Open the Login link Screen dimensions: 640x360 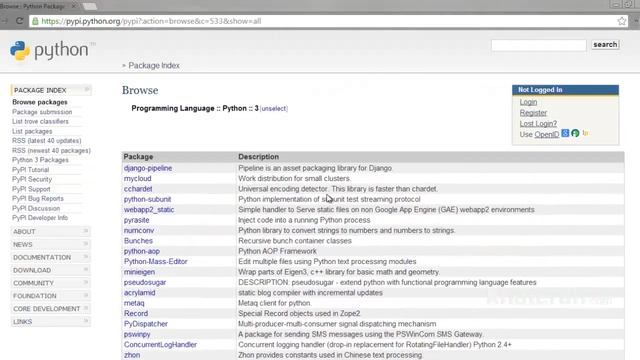point(528,102)
